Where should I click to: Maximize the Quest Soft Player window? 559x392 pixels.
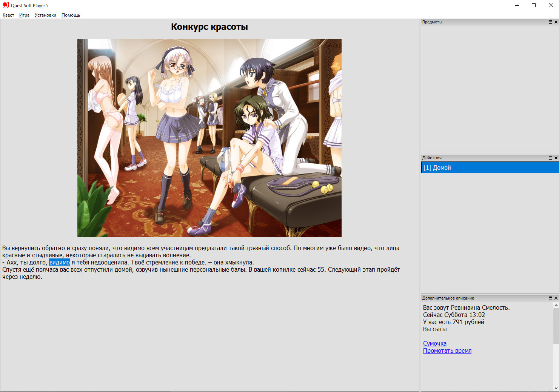coord(534,5)
